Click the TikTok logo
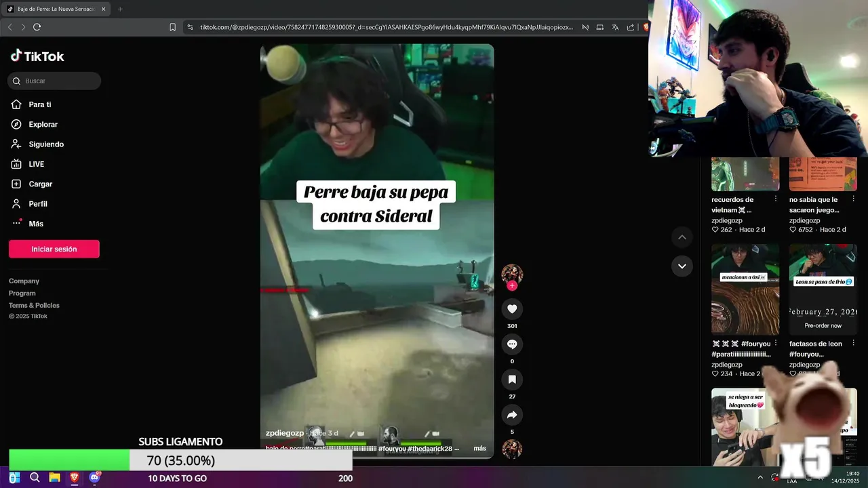 coord(37,56)
